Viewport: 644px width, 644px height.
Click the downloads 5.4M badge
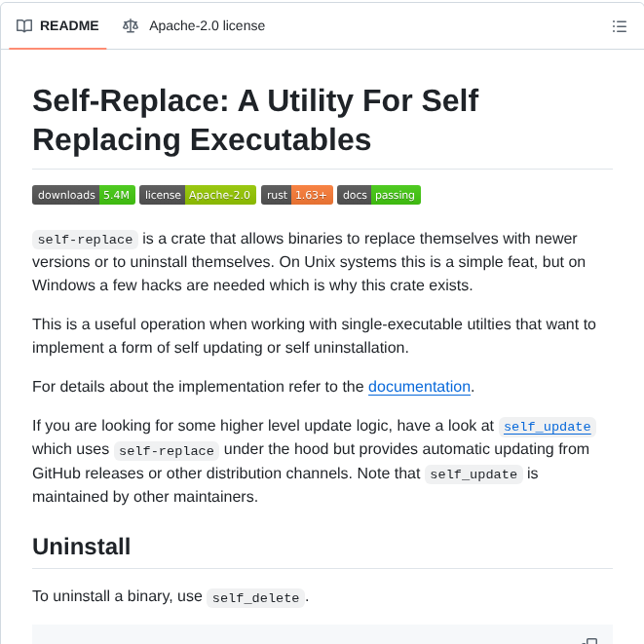tap(84, 195)
